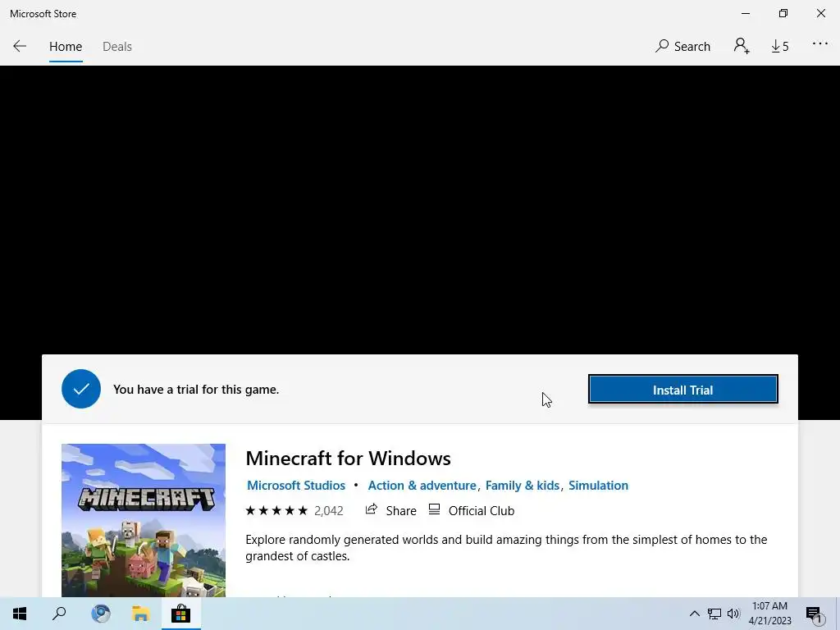Open the Official Club link
This screenshot has height=630, width=840.
point(472,510)
